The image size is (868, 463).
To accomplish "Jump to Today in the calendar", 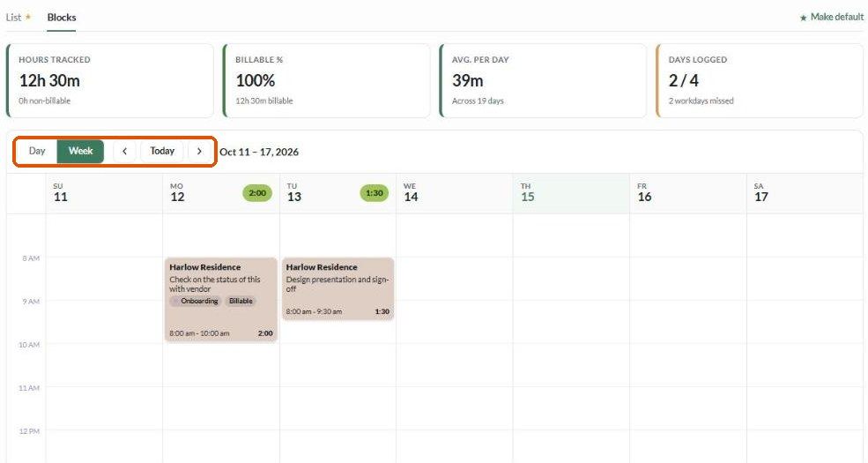I will coord(162,151).
